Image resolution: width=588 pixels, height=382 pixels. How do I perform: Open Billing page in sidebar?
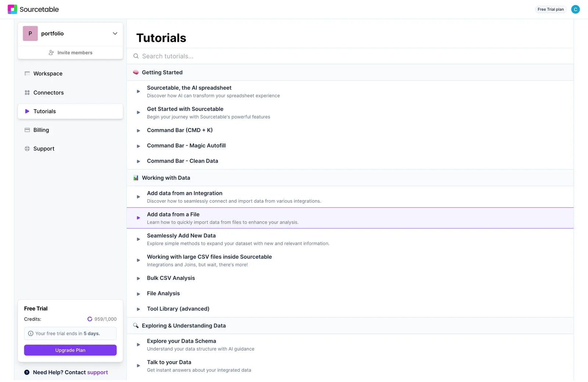coord(70,130)
